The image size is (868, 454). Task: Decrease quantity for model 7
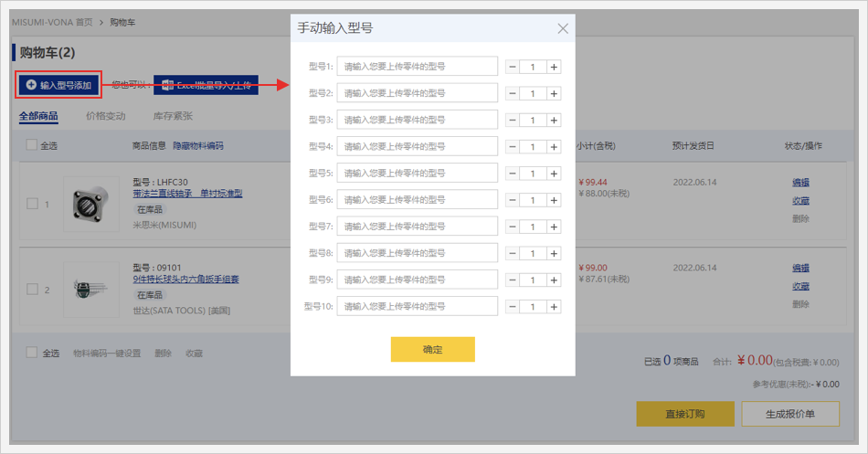coord(512,227)
